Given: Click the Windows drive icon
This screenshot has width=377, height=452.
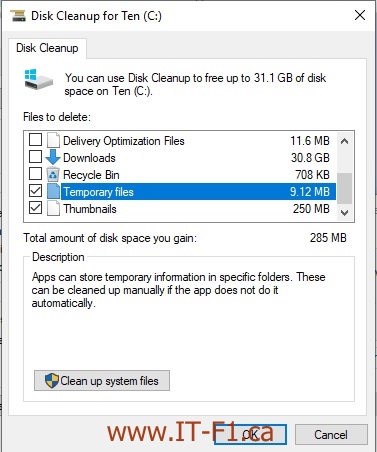Looking at the screenshot, I should (x=39, y=79).
